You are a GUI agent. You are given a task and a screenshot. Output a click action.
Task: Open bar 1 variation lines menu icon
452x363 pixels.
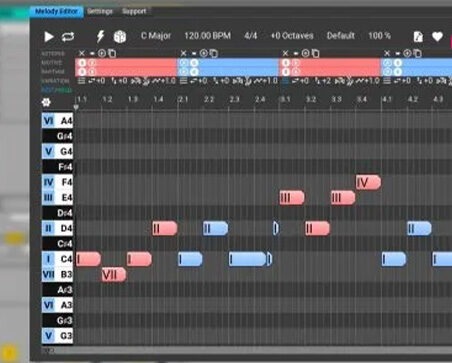point(81,81)
